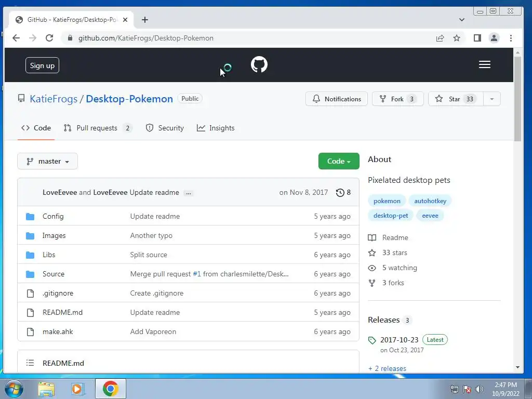The image size is (532, 399).
Task: Open the green Code dropdown button
Action: point(339,161)
